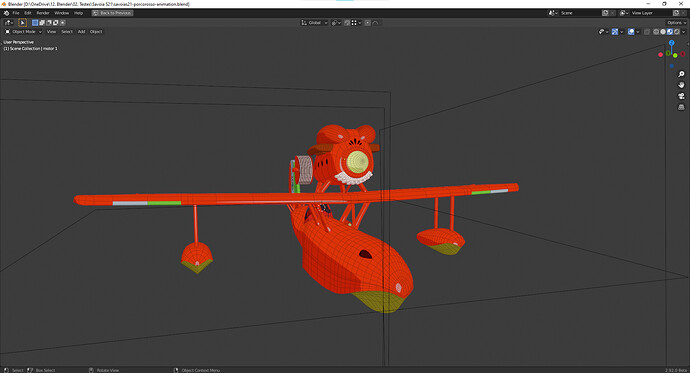690x373 pixels.
Task: Choose the Extend selection mode icon
Action: click(x=42, y=22)
